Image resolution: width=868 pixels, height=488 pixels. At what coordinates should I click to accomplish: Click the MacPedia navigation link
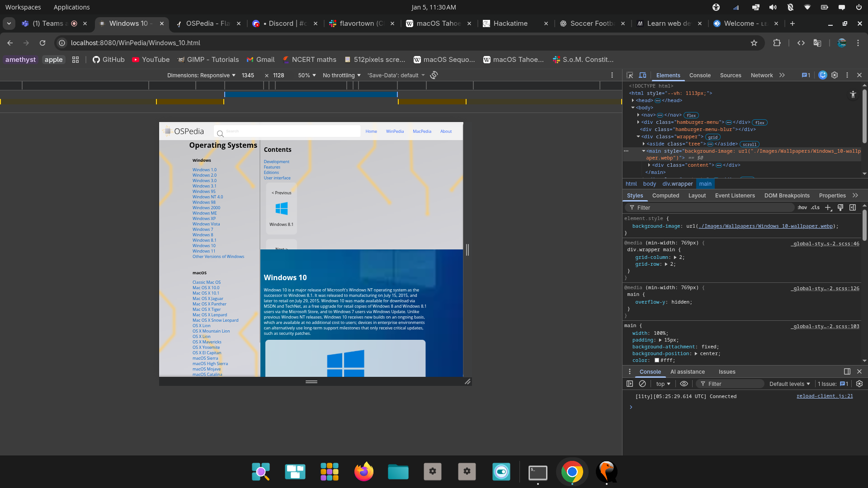point(422,131)
